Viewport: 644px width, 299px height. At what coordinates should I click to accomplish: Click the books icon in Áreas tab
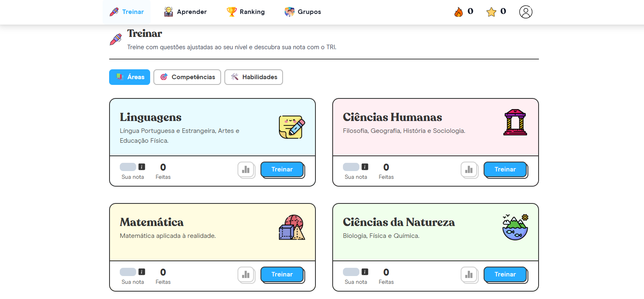pyautogui.click(x=120, y=77)
